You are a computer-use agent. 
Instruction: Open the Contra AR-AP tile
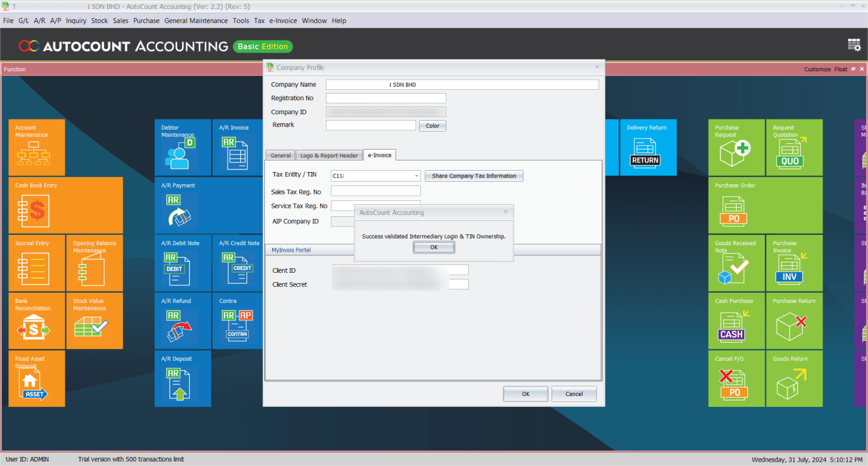coord(237,321)
